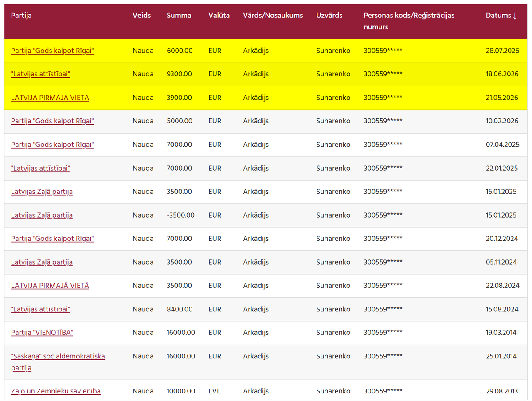Click the date 22.01.2025
Viewport: 532px width, 401px height.
pos(501,168)
